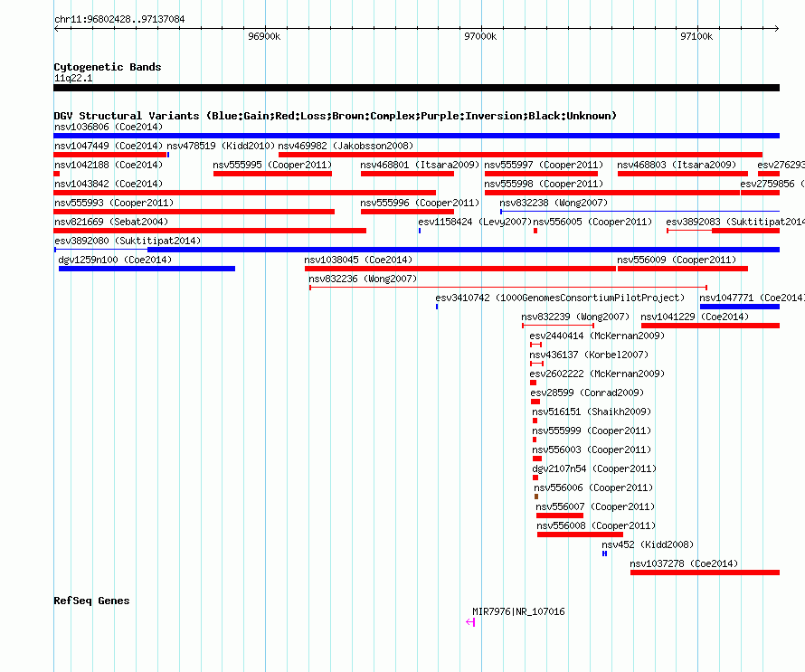Click esv3410742 1000GenomesConsortiumPilotProject label
The width and height of the screenshot is (805, 672).
click(560, 298)
